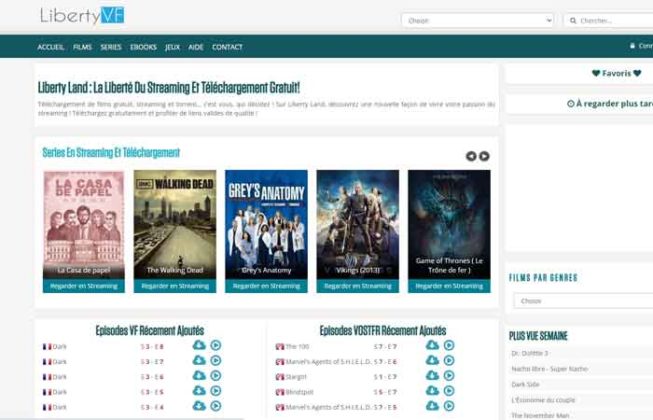
Task: Open La Casa de Papel poster
Action: [x=84, y=225]
